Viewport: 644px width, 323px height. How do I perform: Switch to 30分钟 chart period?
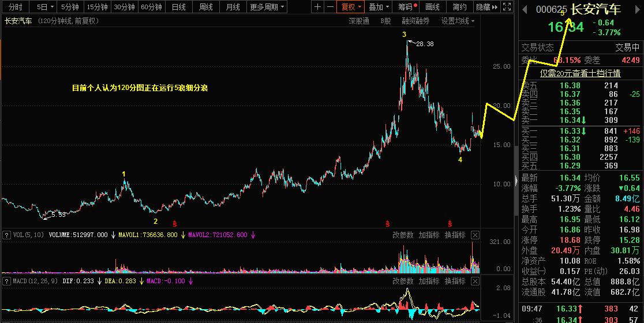(125, 7)
